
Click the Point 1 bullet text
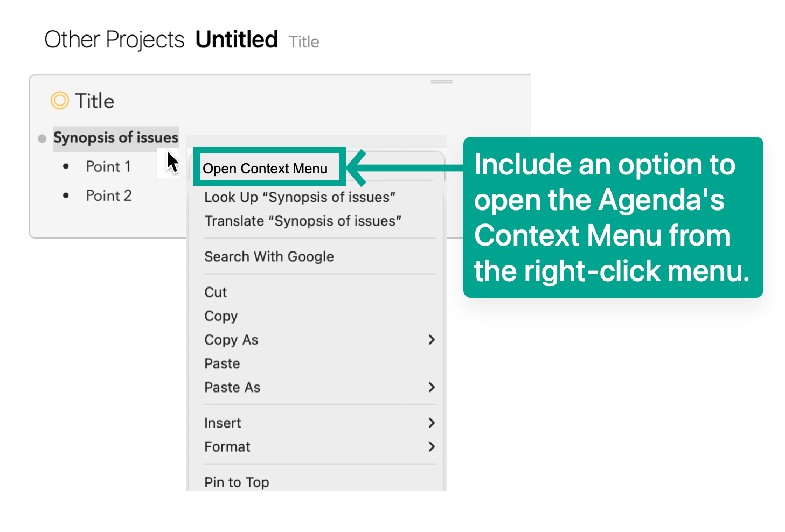coord(108,166)
